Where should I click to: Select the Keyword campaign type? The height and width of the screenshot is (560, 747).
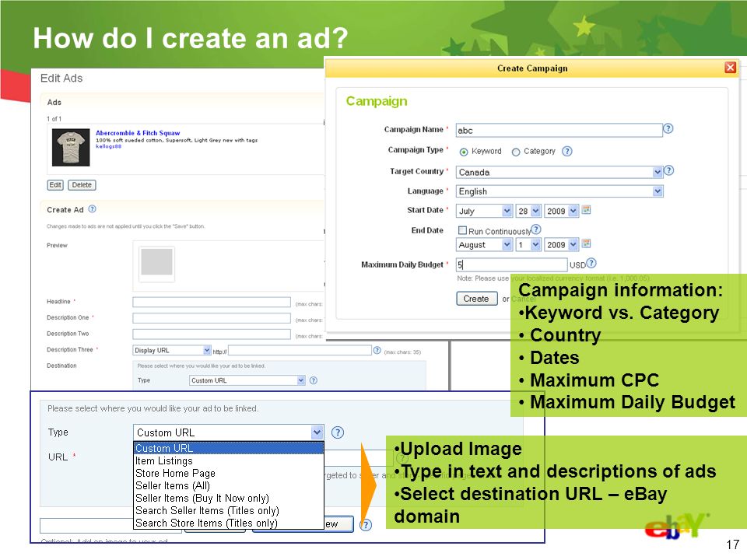pyautogui.click(x=464, y=152)
